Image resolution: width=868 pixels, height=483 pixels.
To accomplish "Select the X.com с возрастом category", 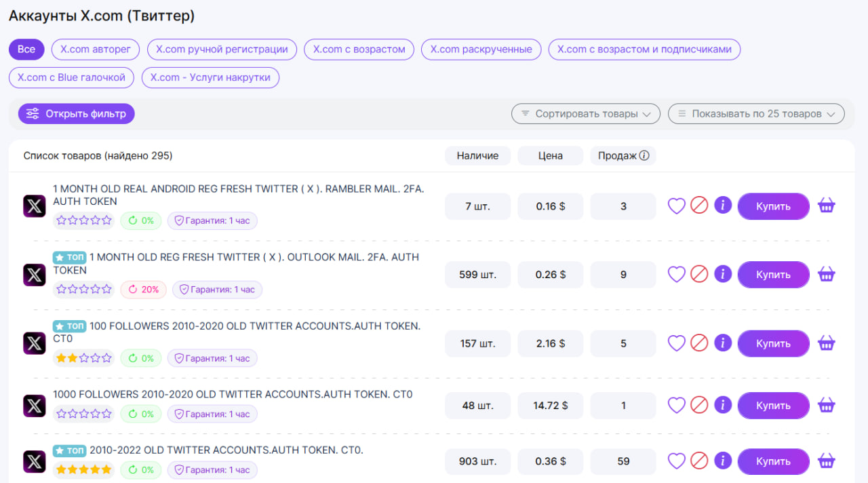I will tap(359, 50).
